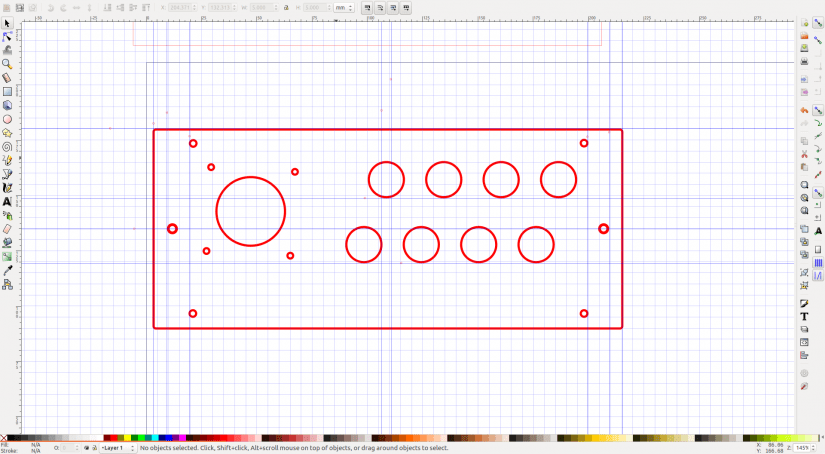This screenshot has width=825, height=454.
Task: Toggle current layer visibility eye icon
Action: click(x=87, y=448)
